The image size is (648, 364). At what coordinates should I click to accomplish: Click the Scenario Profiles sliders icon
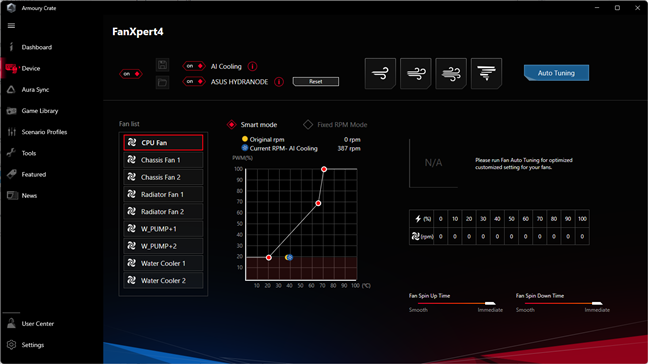click(11, 132)
